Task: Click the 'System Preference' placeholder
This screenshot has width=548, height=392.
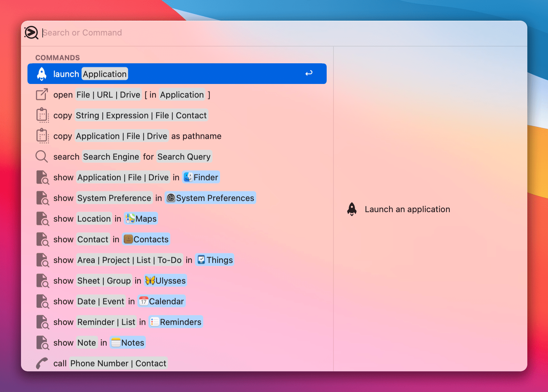Action: point(114,198)
